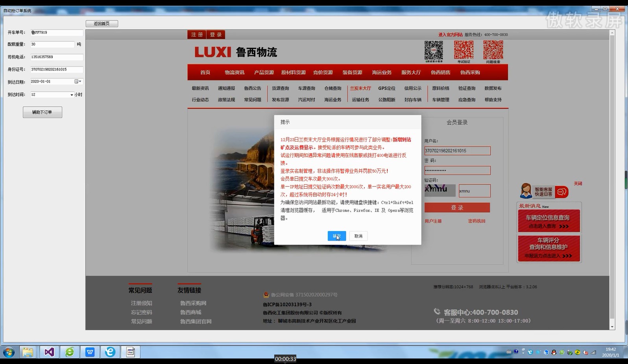
Task: Click the 考试验证 QR code
Action: point(464,50)
